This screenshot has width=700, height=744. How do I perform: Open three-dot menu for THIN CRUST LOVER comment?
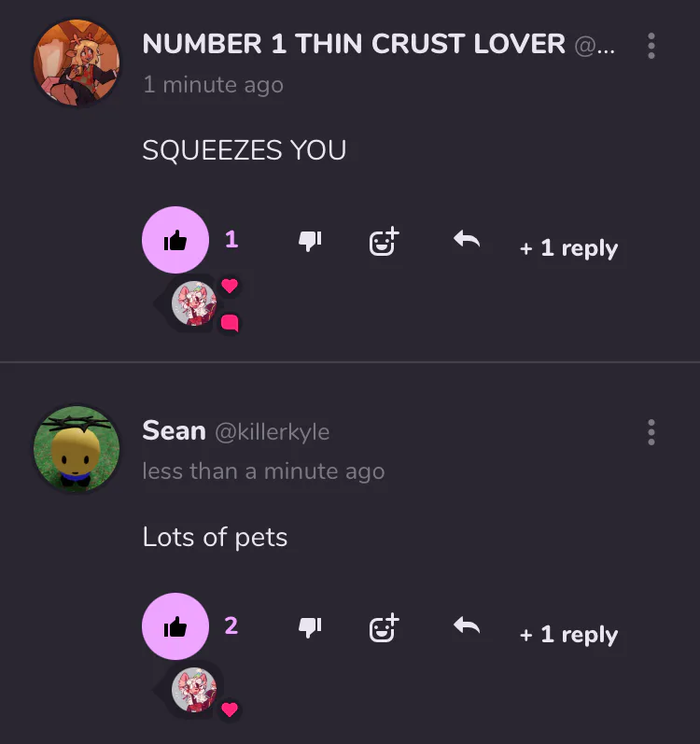pyautogui.click(x=651, y=46)
